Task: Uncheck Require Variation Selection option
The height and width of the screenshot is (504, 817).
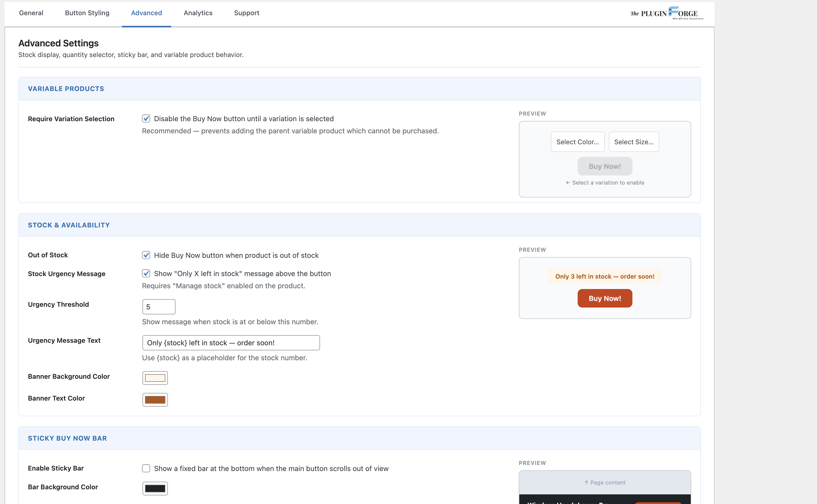Action: click(x=146, y=118)
